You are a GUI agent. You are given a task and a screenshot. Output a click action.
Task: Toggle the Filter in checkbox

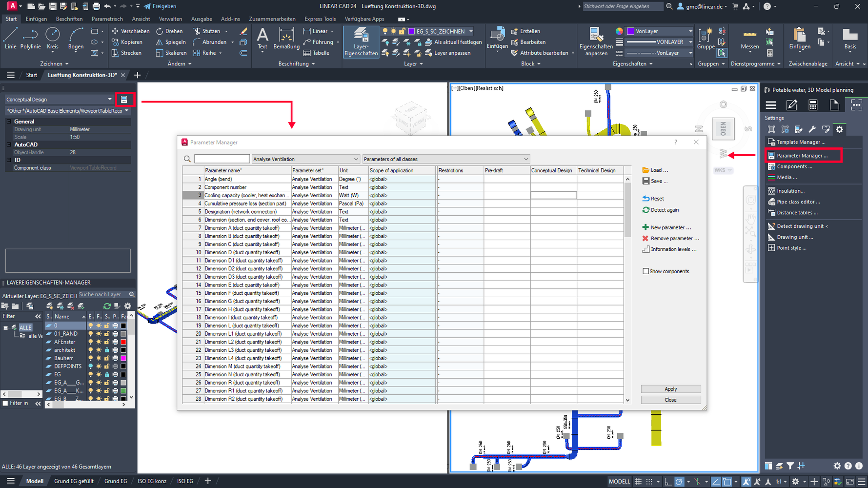[x=5, y=403]
